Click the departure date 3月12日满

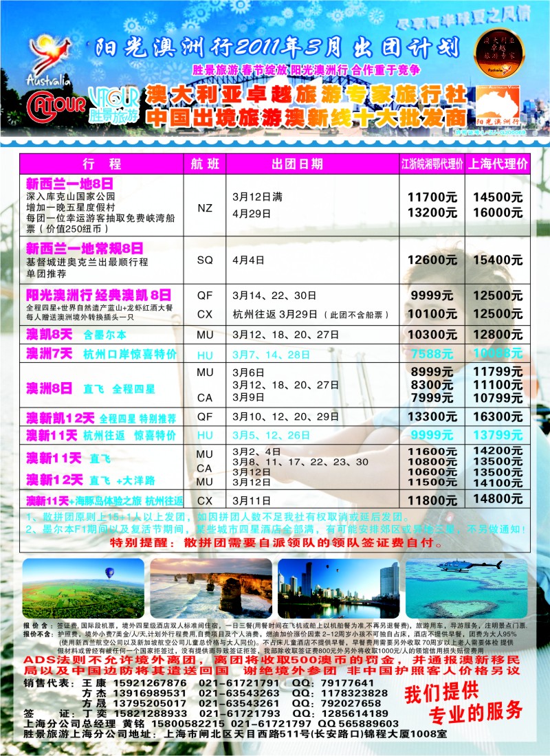pos(257,197)
